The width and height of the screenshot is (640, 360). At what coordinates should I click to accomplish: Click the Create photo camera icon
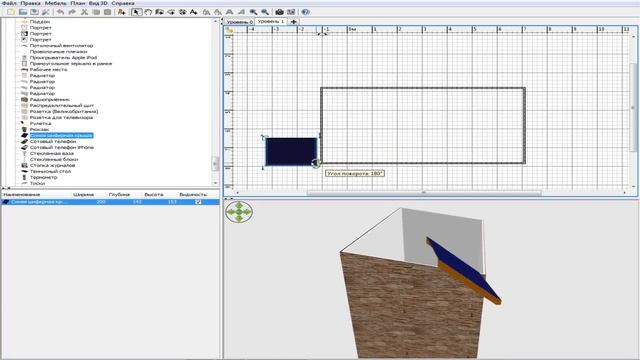tap(279, 12)
